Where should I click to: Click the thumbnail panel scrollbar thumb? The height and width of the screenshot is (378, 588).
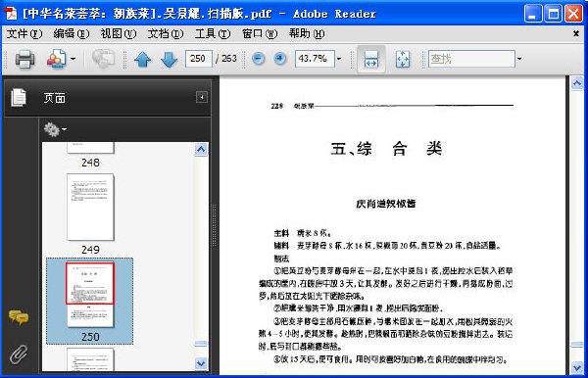click(x=201, y=344)
